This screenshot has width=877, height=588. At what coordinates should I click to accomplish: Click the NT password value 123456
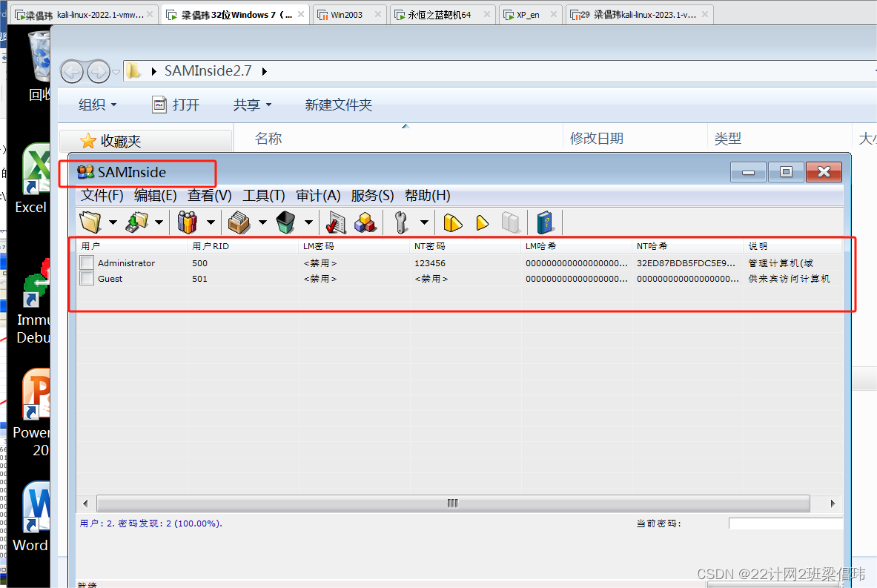430,263
